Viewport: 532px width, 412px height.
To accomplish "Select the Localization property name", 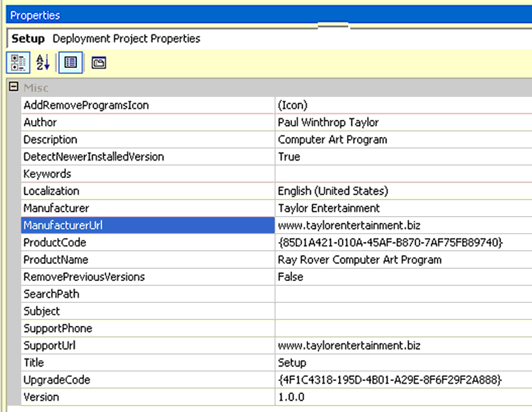I will coord(148,191).
